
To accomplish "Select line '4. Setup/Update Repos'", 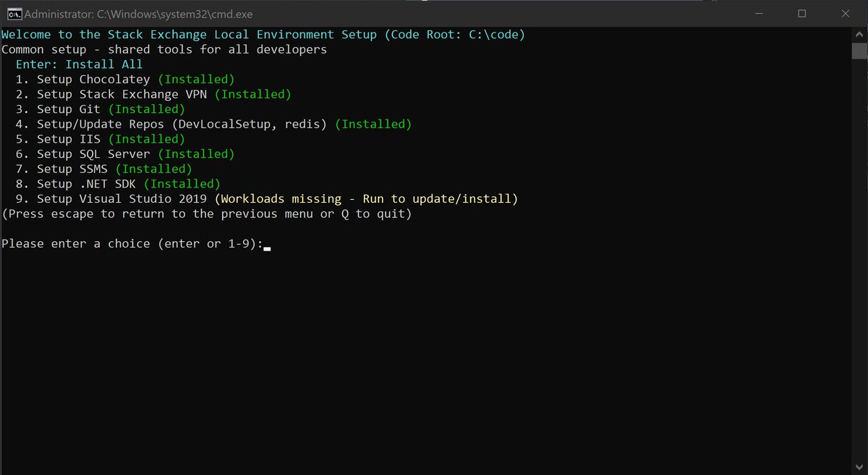I will (x=213, y=124).
